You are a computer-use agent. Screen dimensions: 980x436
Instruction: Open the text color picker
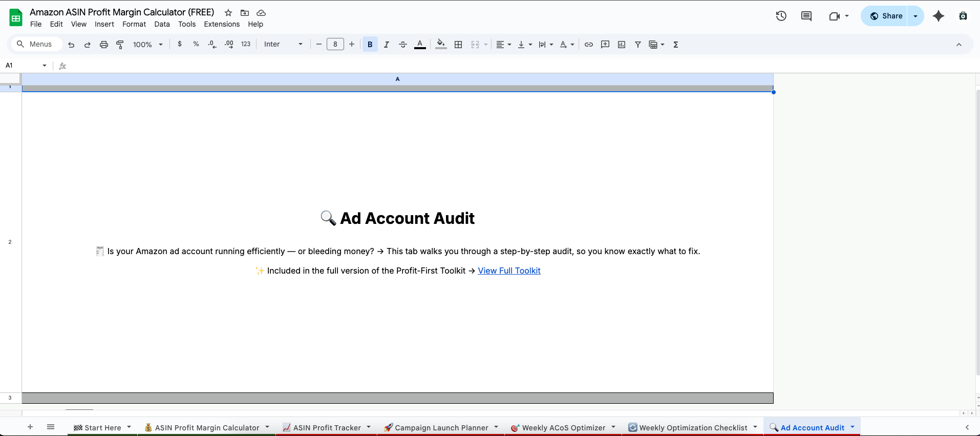pos(420,45)
